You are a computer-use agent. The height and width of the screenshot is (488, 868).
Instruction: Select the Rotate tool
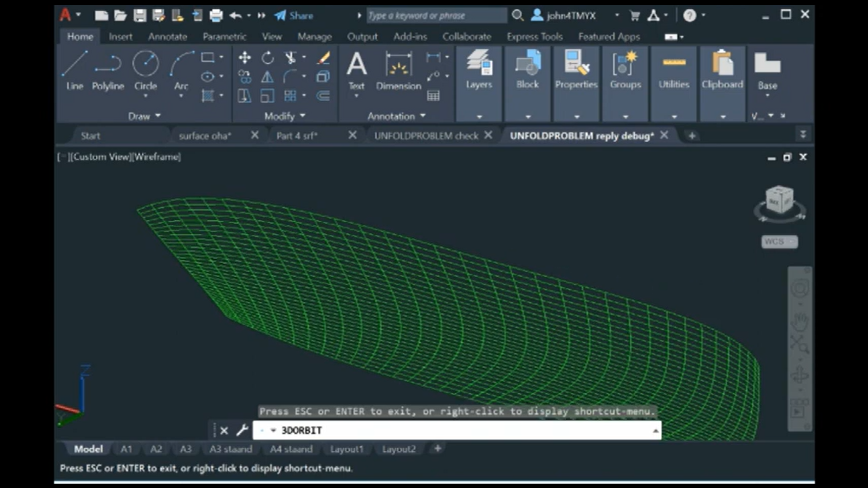tap(268, 58)
